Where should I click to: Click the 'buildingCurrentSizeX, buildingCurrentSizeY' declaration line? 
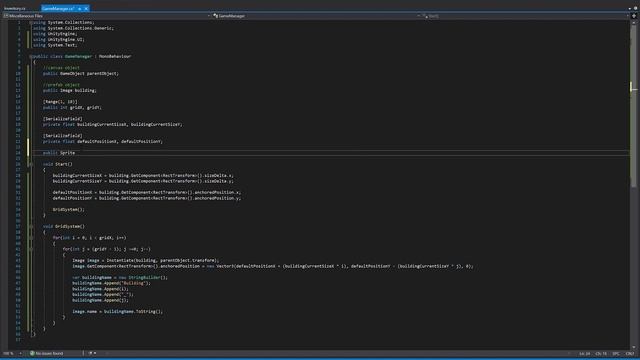pyautogui.click(x=113, y=124)
